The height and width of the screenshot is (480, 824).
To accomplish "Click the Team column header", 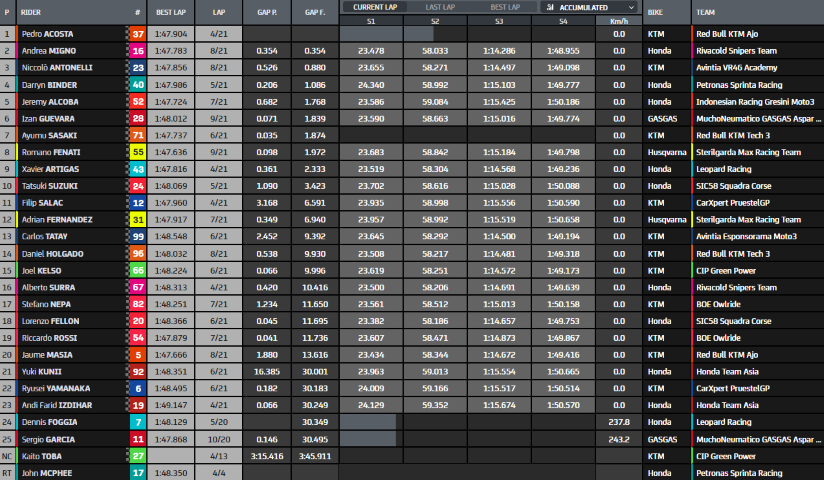I will click(x=705, y=13).
